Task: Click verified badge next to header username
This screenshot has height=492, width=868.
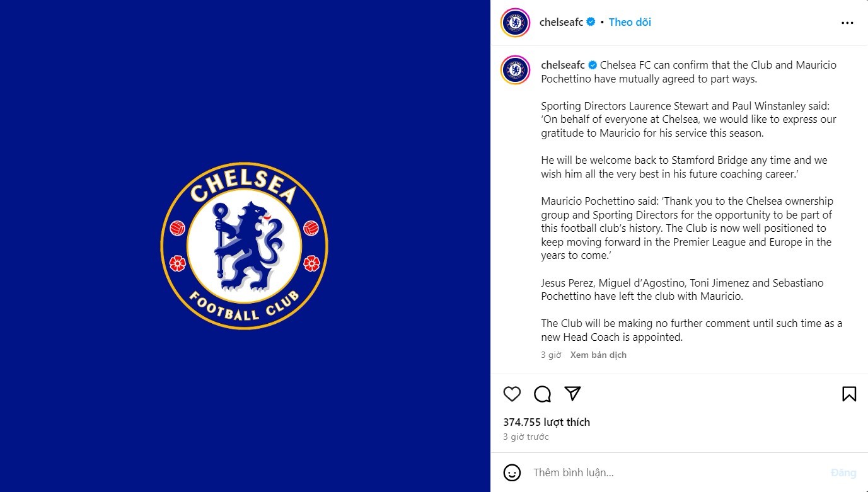Action: pos(591,22)
